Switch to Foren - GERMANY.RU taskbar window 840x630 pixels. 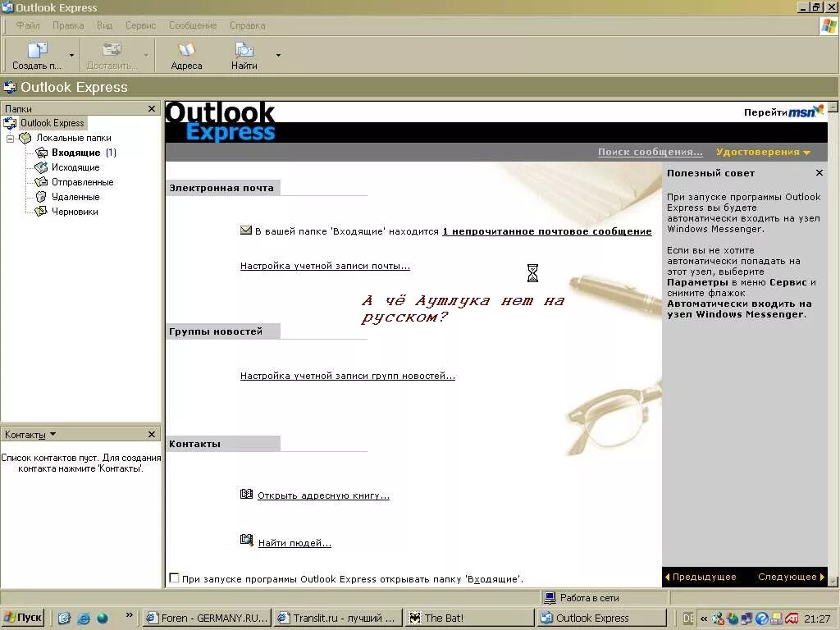[x=208, y=618]
